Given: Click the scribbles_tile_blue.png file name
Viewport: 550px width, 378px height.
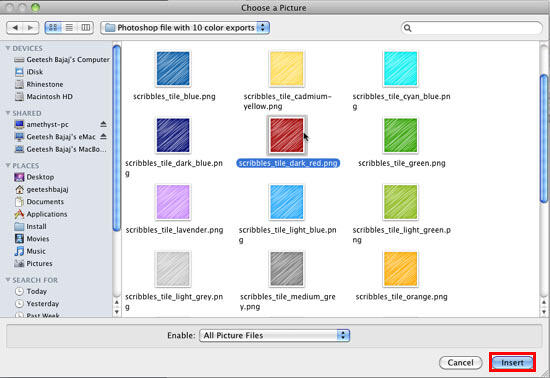Looking at the screenshot, I should click(x=174, y=96).
